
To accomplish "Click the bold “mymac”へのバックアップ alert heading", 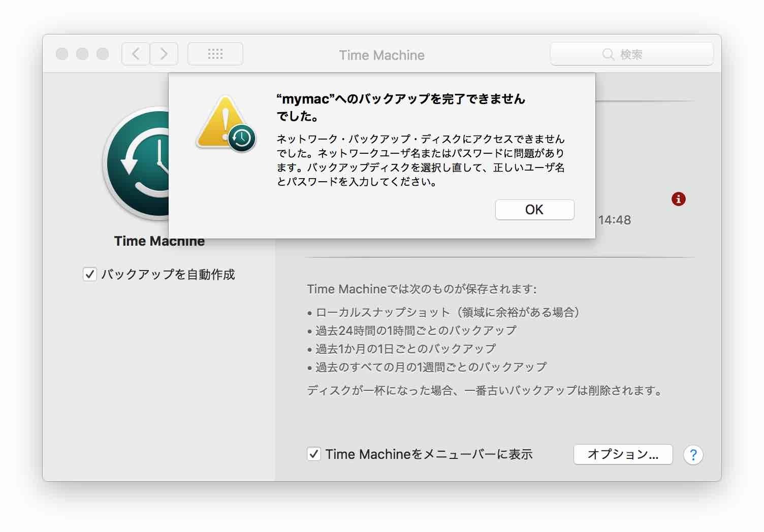I will tap(401, 107).
